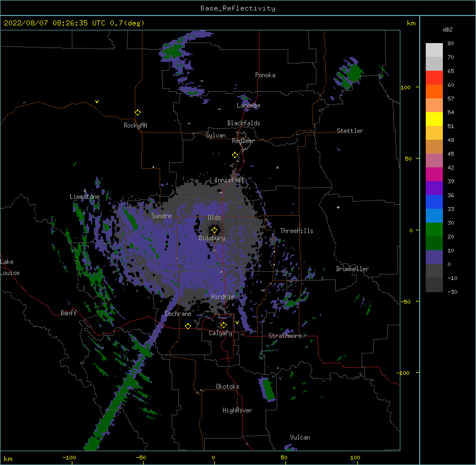Click the ThreeHills city label
Image resolution: width=476 pixels, height=465 pixels.
pyautogui.click(x=297, y=231)
